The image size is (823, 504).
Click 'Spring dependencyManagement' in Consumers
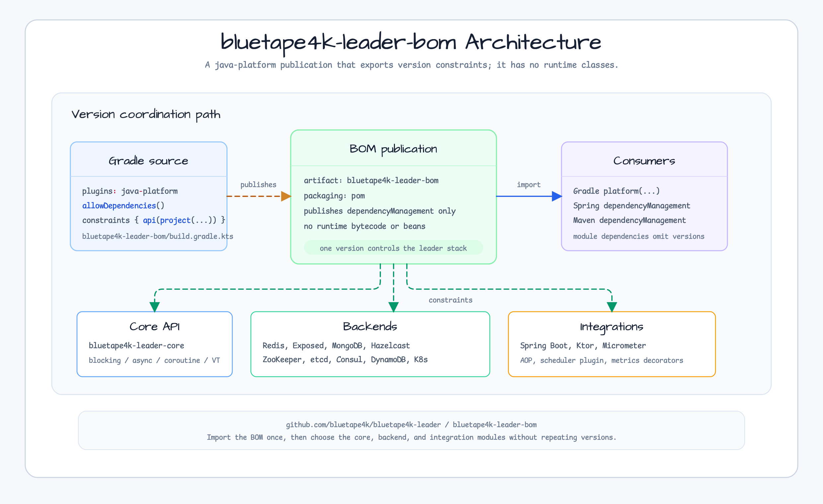[632, 206]
